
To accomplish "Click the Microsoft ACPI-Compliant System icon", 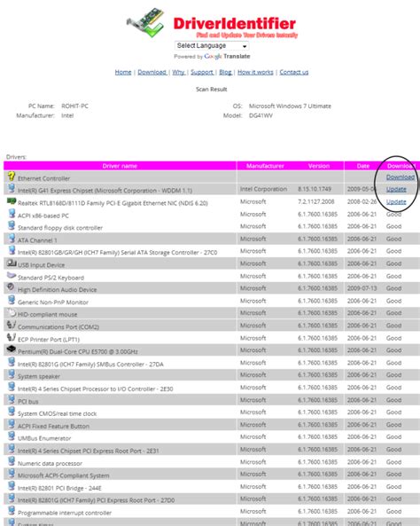I will coord(12,474).
